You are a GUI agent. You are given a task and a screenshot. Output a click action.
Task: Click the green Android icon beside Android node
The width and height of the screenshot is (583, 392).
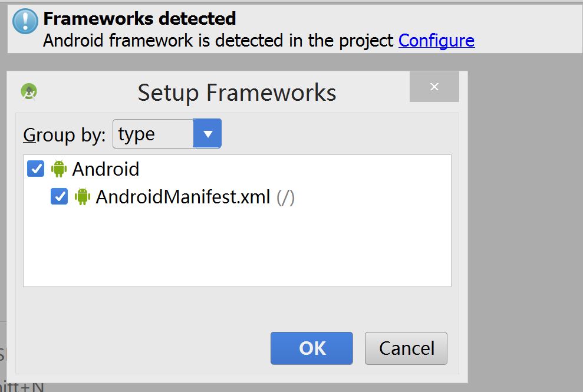pyautogui.click(x=59, y=169)
